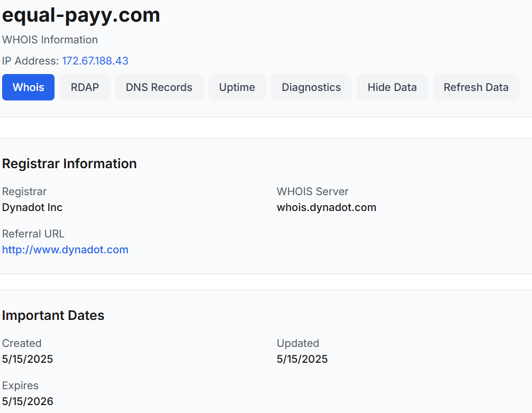Click the equal-payy.com domain heading

81,15
